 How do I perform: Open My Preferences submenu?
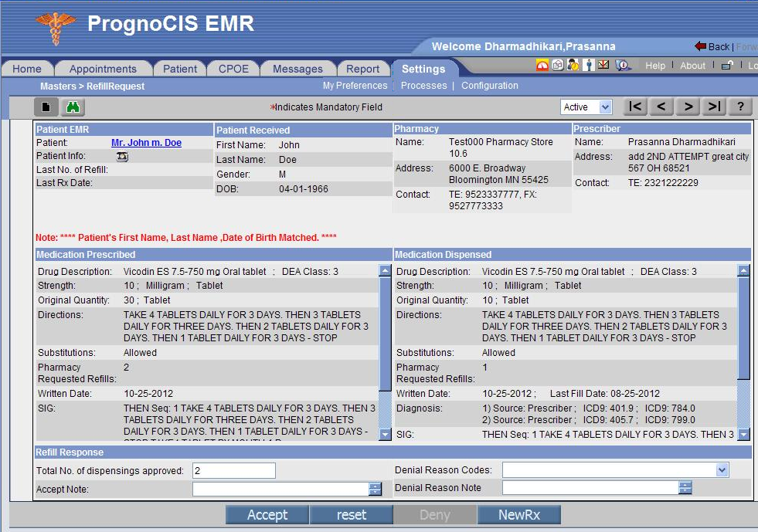355,86
